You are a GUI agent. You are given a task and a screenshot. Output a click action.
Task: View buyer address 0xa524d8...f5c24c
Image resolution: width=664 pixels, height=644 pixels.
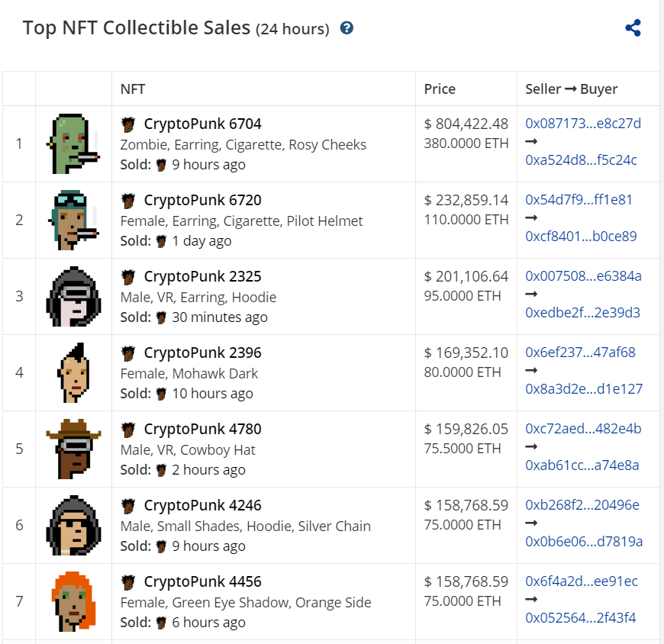click(582, 159)
